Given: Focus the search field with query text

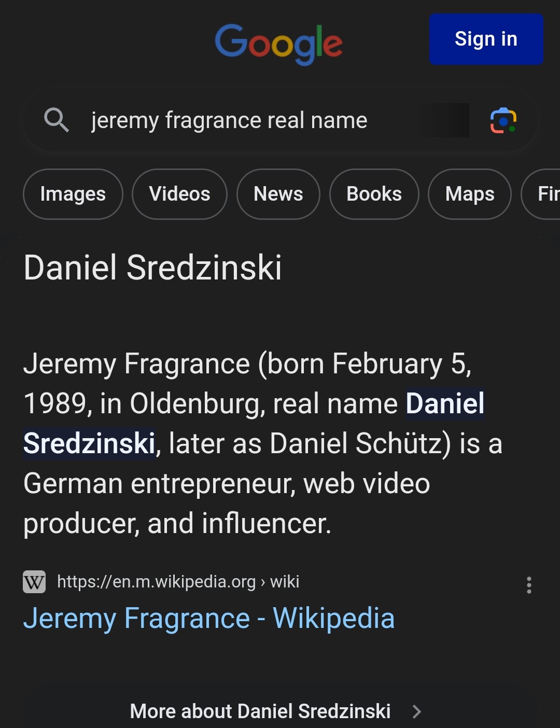Looking at the screenshot, I should pyautogui.click(x=229, y=121).
